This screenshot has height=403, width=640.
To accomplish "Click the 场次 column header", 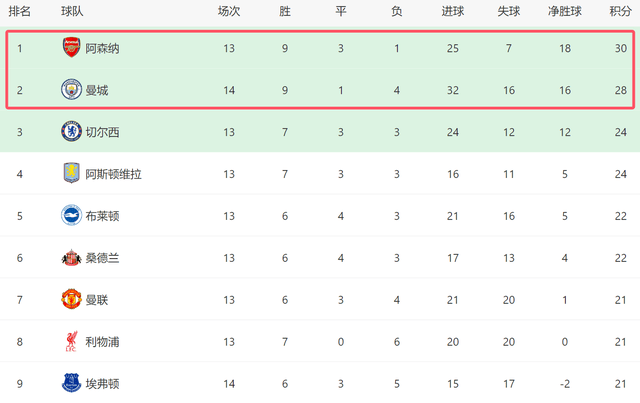I will pyautogui.click(x=229, y=12).
